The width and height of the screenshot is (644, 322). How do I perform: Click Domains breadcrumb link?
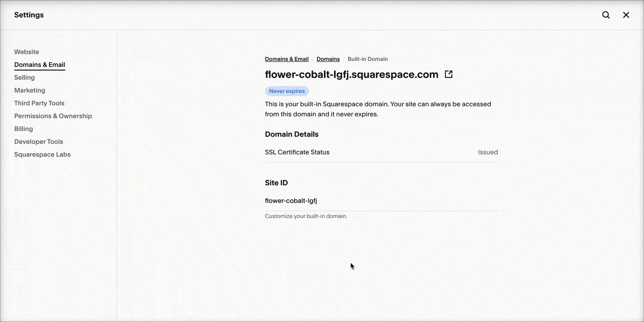tap(328, 59)
